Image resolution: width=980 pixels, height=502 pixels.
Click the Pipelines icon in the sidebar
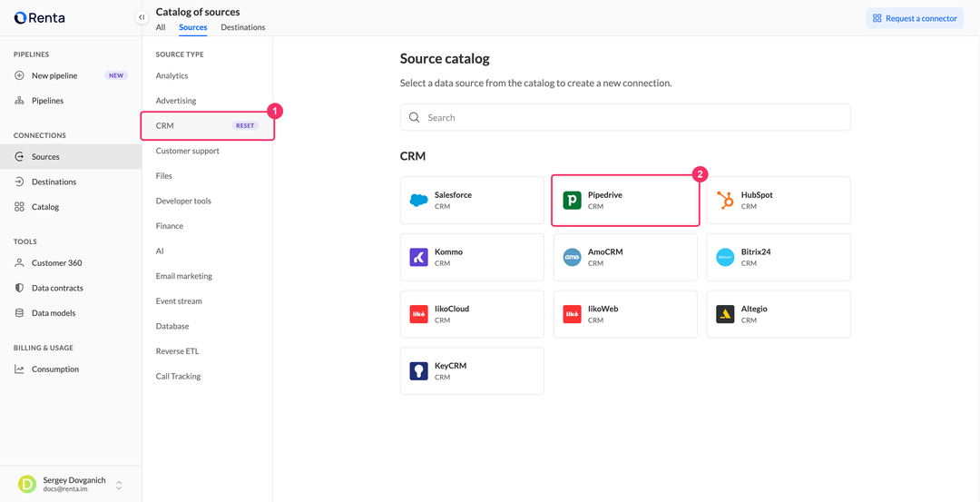(19, 101)
